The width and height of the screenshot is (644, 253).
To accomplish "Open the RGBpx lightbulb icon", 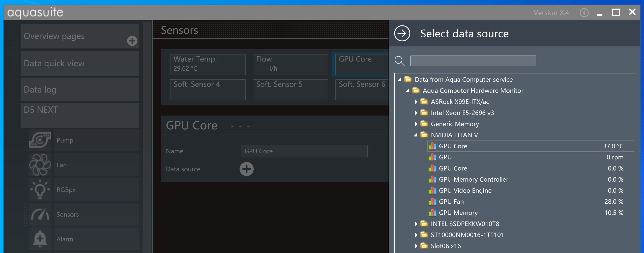I will (x=40, y=189).
